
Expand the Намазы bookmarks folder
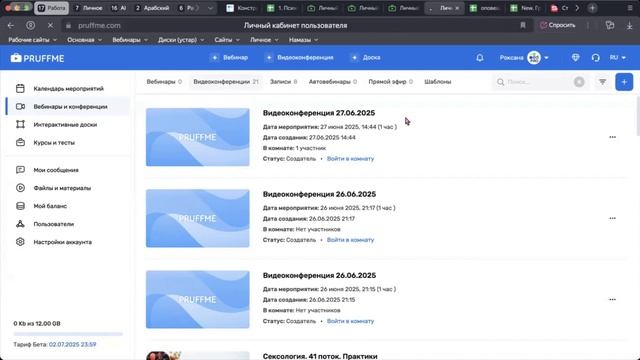pos(303,40)
